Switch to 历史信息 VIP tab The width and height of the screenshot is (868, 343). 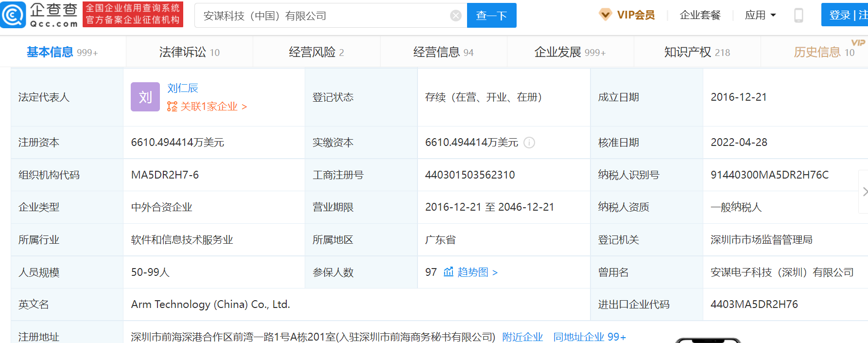point(824,52)
